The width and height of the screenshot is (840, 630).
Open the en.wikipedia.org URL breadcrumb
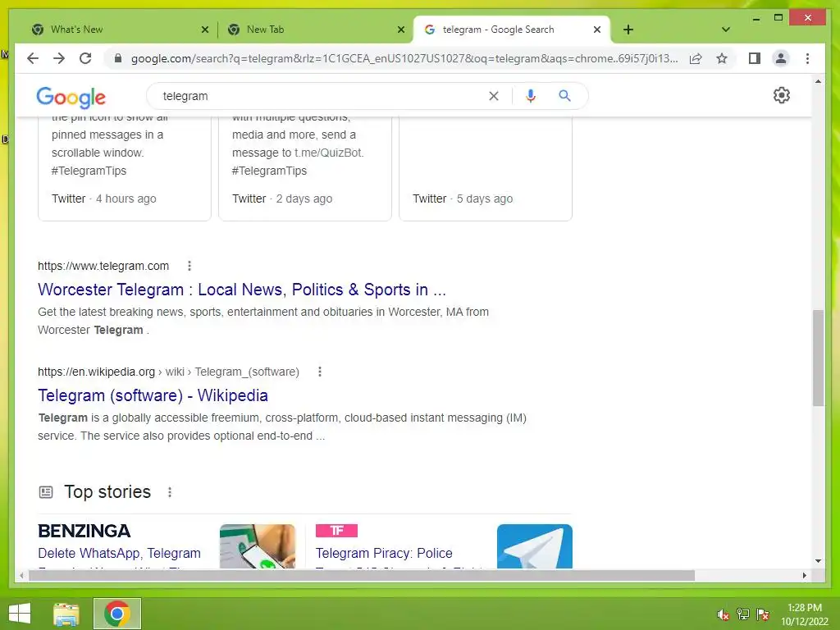(168, 372)
